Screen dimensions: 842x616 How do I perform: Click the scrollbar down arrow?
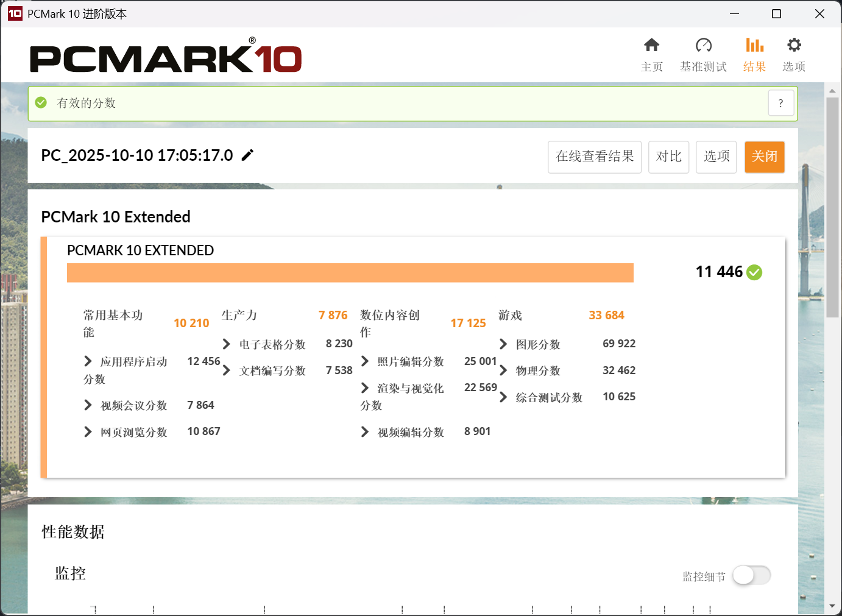coord(832,606)
